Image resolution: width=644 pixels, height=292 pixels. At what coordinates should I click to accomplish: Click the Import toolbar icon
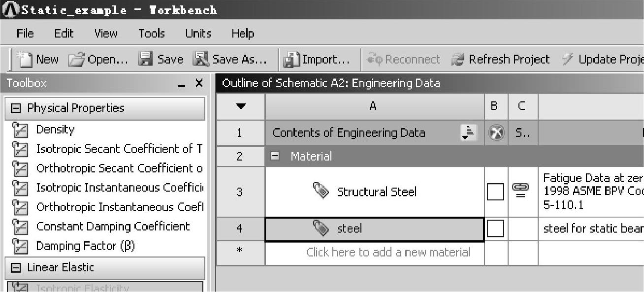click(291, 60)
